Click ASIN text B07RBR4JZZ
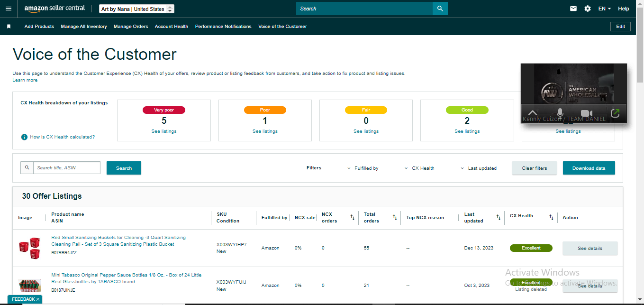644x305 pixels. 64,253
